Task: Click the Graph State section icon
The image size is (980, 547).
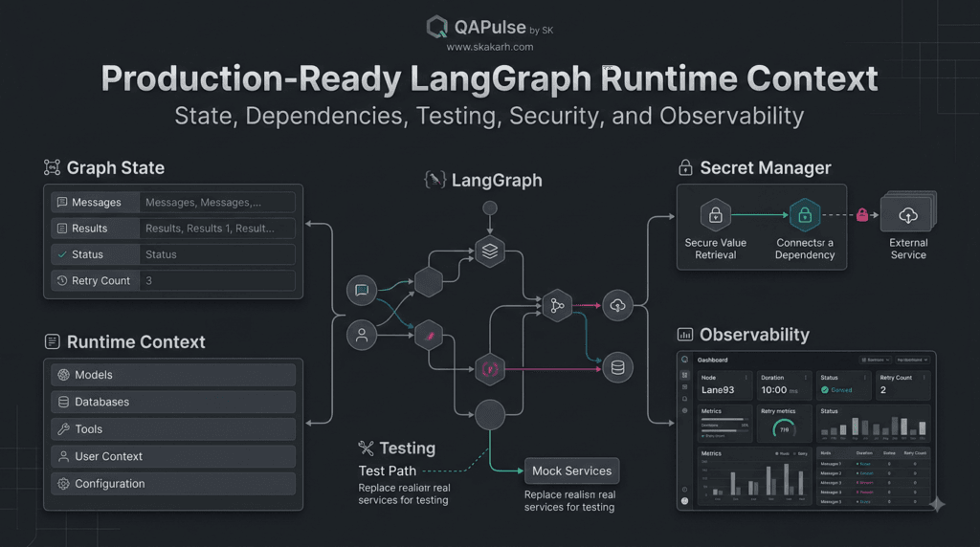Action: click(x=52, y=167)
